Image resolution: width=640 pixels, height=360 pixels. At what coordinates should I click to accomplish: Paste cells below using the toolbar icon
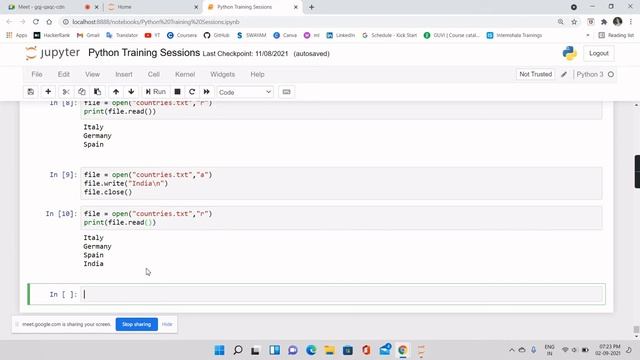97,92
